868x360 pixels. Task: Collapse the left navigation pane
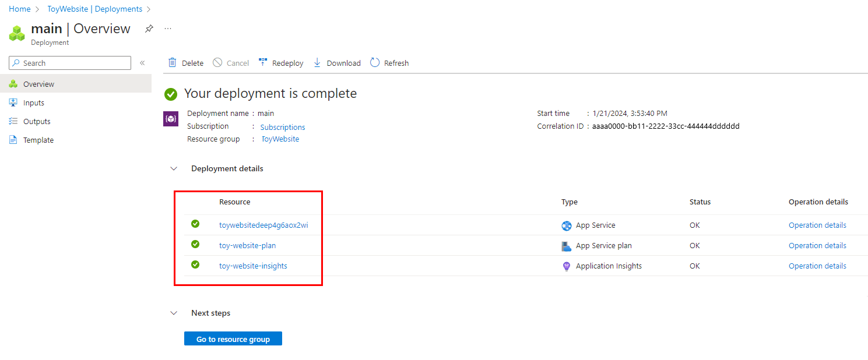pos(142,62)
